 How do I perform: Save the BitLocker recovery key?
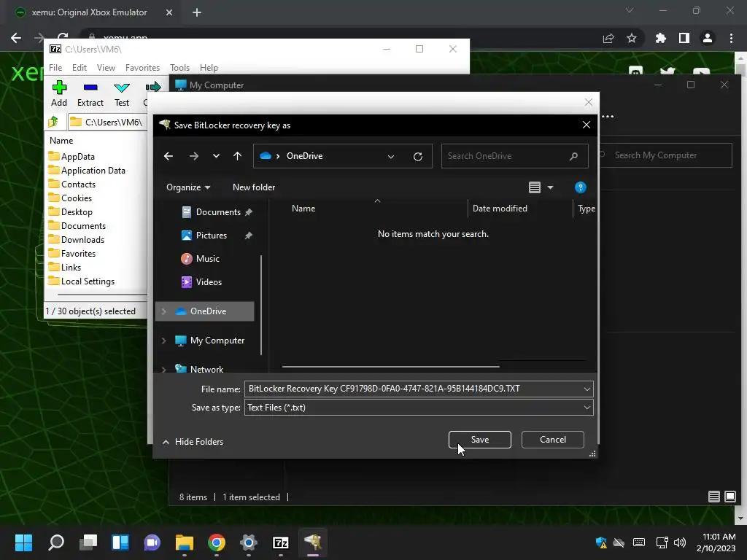pos(480,440)
